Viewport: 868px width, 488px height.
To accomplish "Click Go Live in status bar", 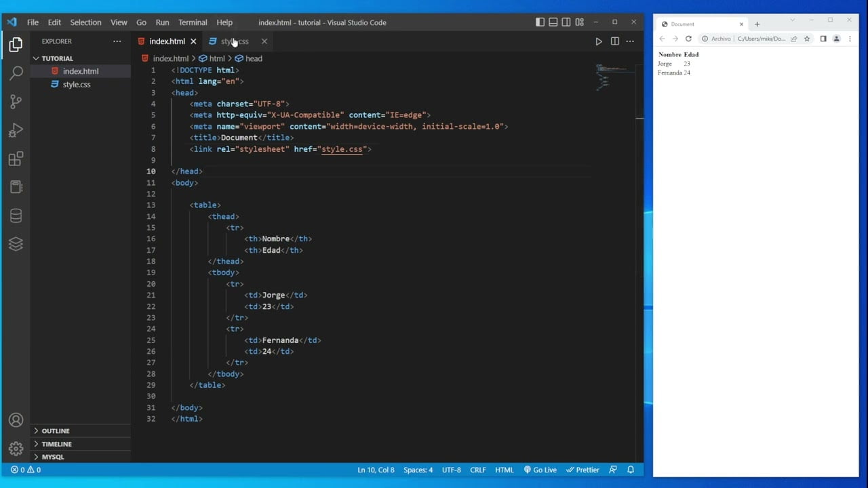I will click(540, 470).
